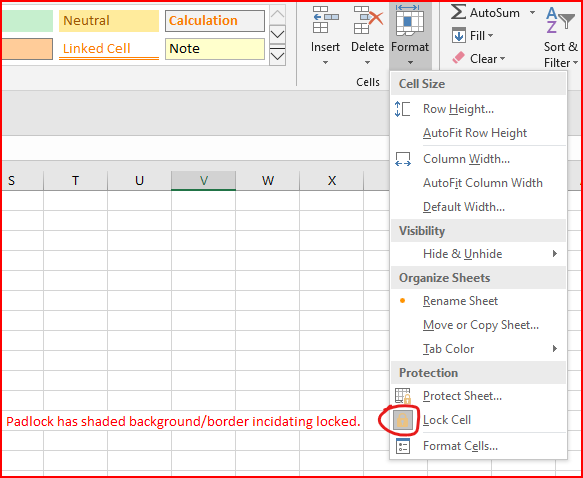This screenshot has width=583, height=478.
Task: Select AutoFit Column Width option
Action: (479, 183)
